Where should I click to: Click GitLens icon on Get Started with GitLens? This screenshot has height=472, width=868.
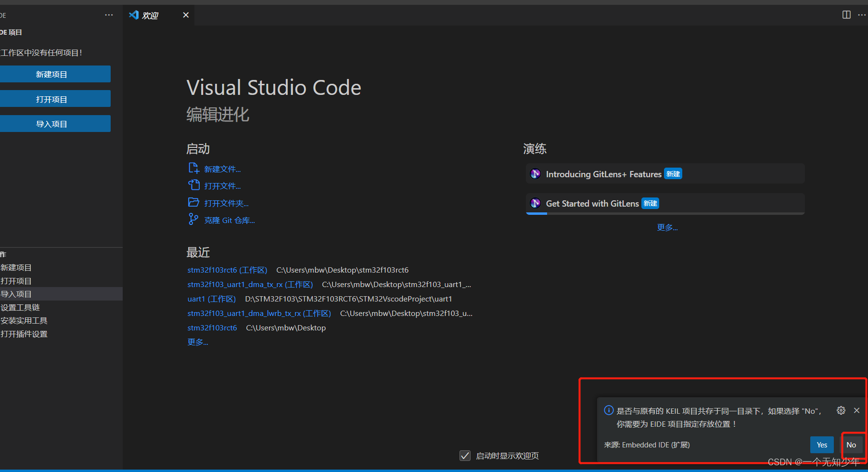coord(536,203)
